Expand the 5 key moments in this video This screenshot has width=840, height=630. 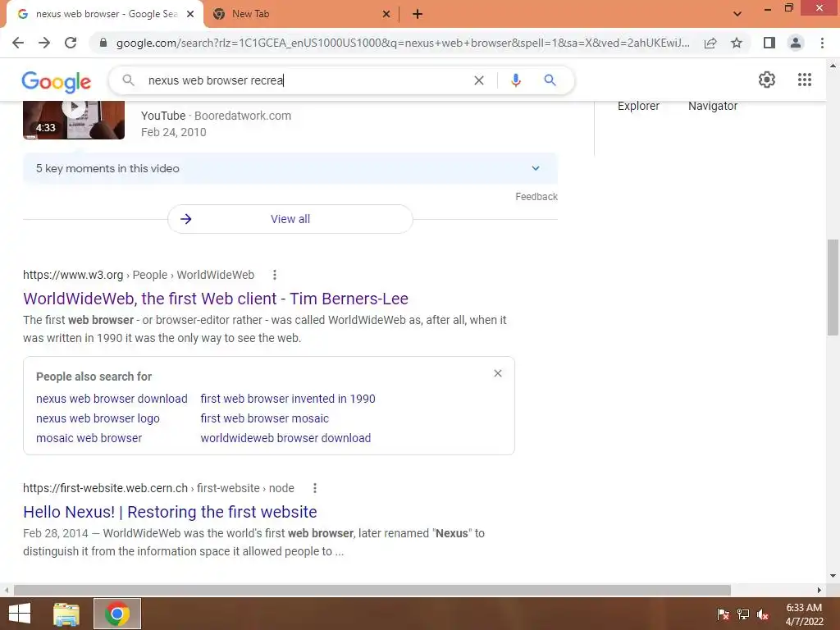click(x=290, y=168)
